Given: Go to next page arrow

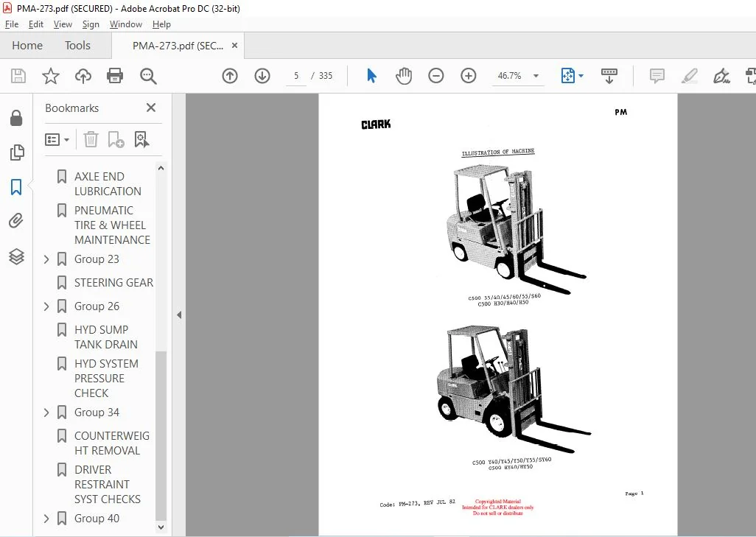Looking at the screenshot, I should pos(262,76).
